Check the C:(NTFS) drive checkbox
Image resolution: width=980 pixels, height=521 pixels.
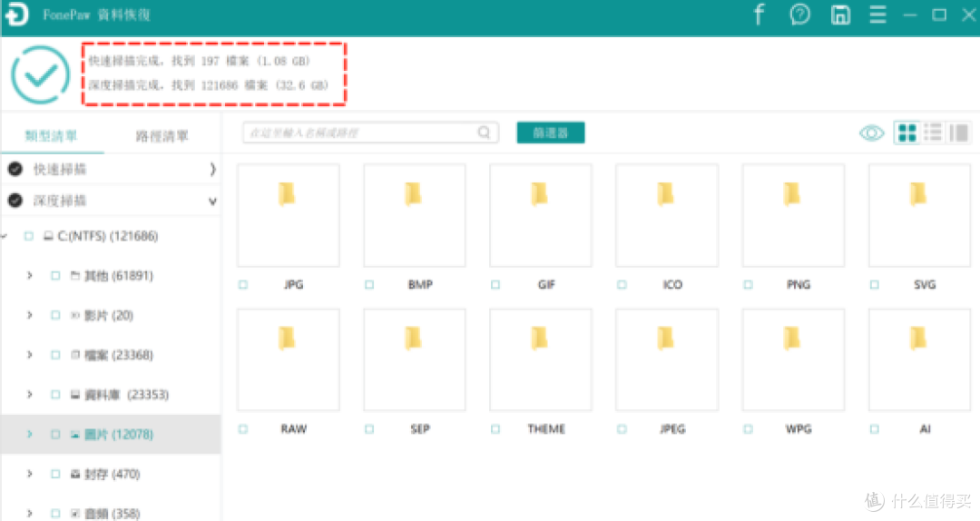(x=28, y=236)
